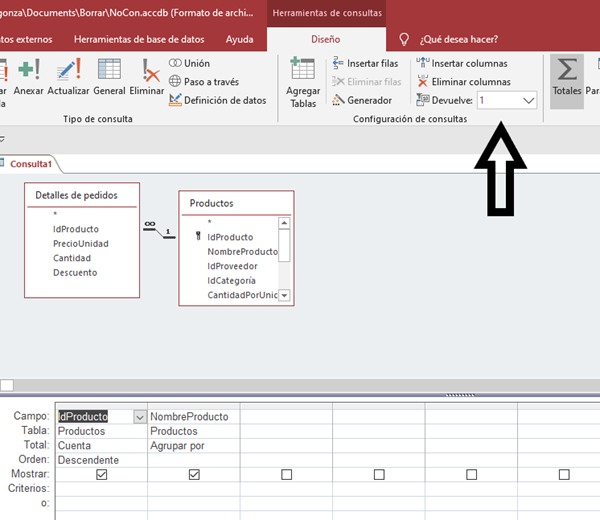Open the Devuelve value dropdown
The width and height of the screenshot is (600, 520).
528,101
